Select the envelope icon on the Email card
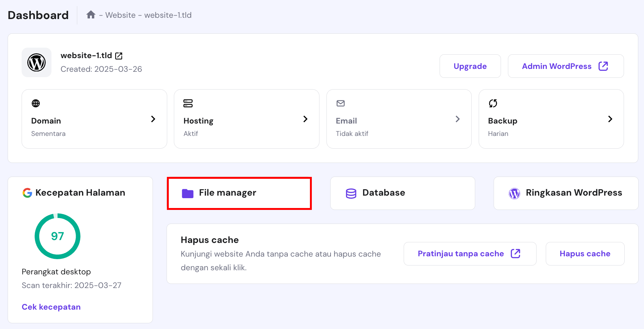Screen dimensions: 644x329 [x=340, y=103]
